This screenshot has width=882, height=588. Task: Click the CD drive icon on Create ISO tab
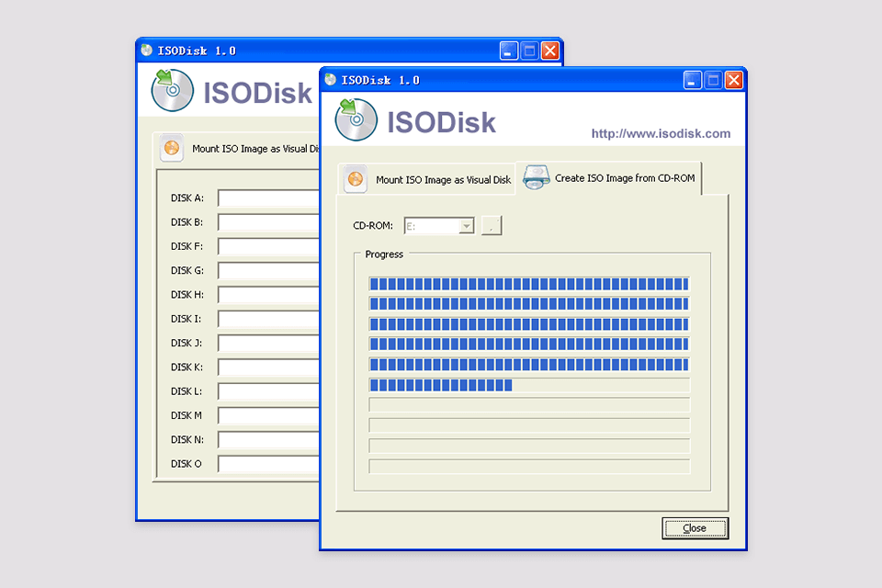537,178
